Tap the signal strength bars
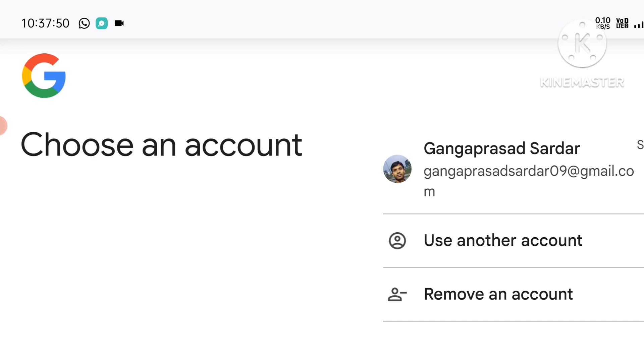 coord(639,25)
